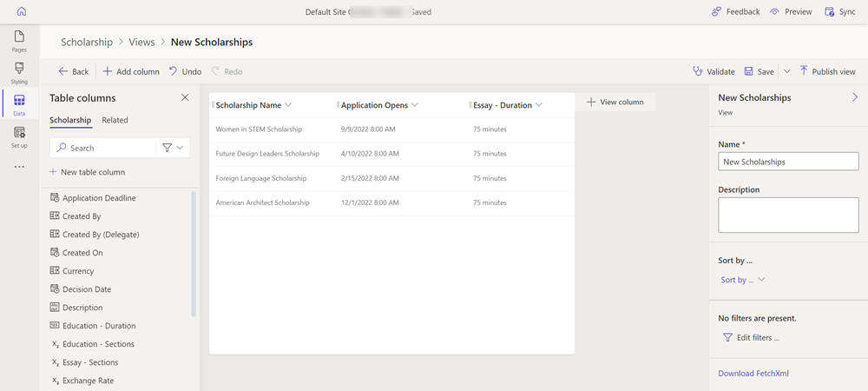
Task: Select the Created On column
Action: click(76, 253)
